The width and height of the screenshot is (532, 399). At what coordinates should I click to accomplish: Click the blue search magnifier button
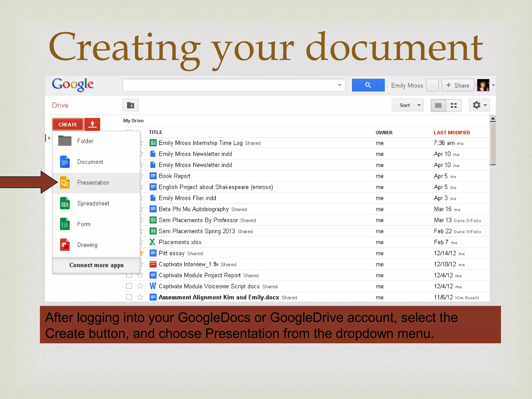[368, 85]
